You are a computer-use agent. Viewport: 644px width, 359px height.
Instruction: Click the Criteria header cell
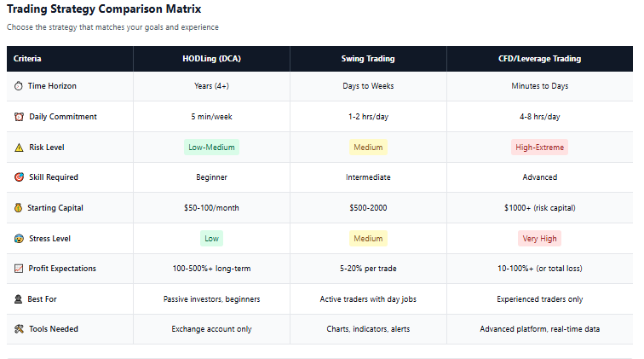pos(27,59)
